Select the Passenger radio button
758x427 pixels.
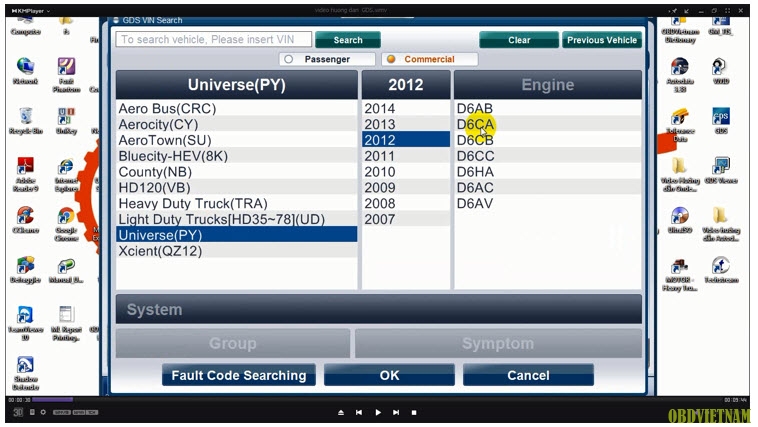[289, 59]
